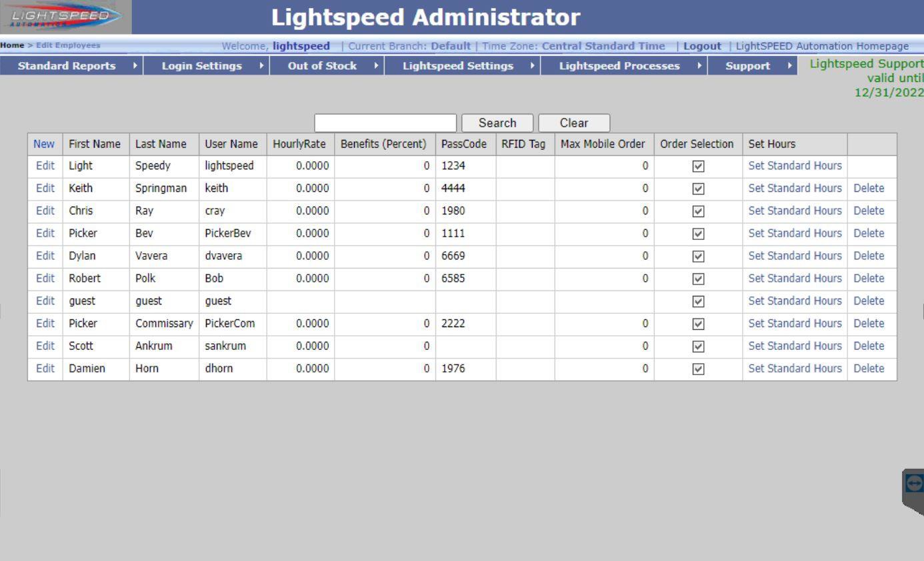Screen dimensions: 924x561
Task: Set Standard Hours for Chris Ray
Action: (795, 211)
